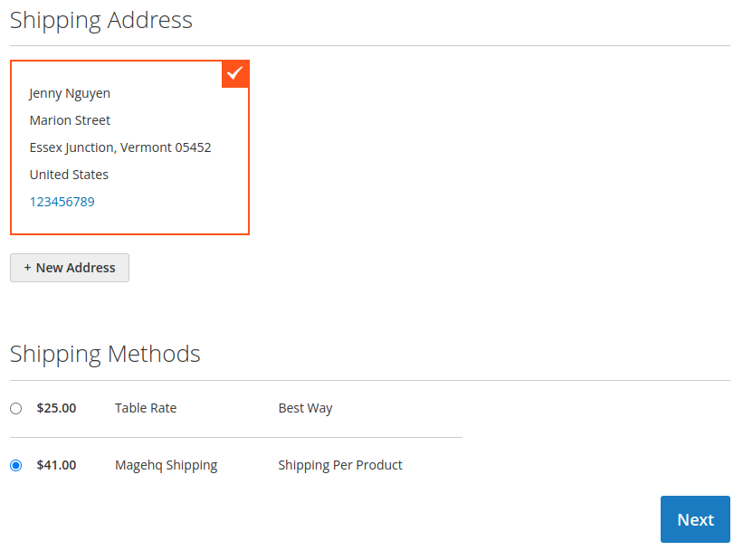This screenshot has height=560, width=743.
Task: Select the $25.00 Table Rate radio button
Action: (16, 408)
